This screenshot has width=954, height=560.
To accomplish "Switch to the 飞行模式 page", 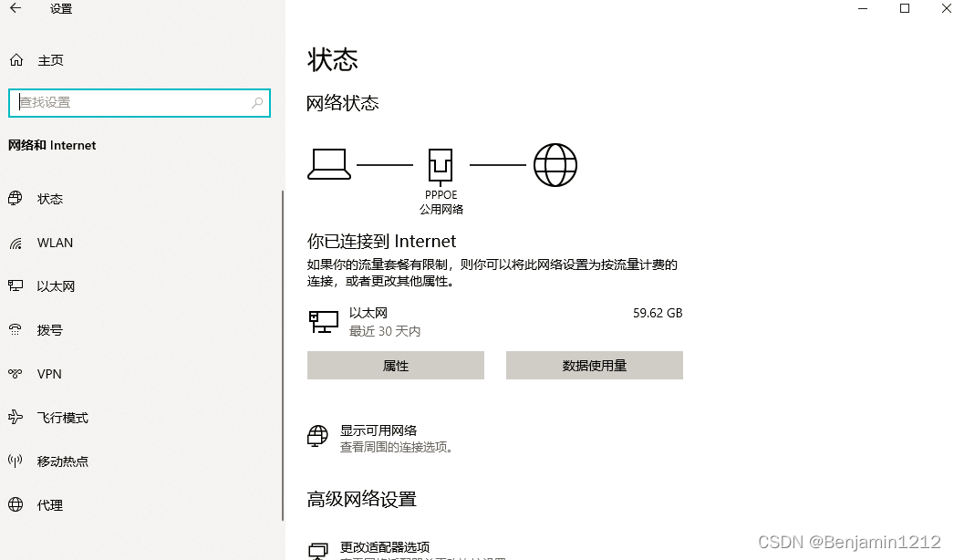I will click(x=62, y=418).
